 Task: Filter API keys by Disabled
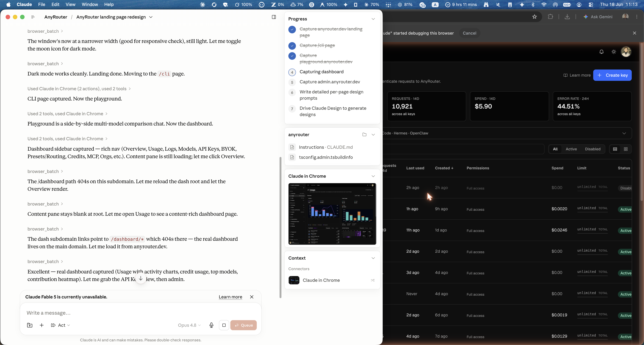pyautogui.click(x=593, y=149)
